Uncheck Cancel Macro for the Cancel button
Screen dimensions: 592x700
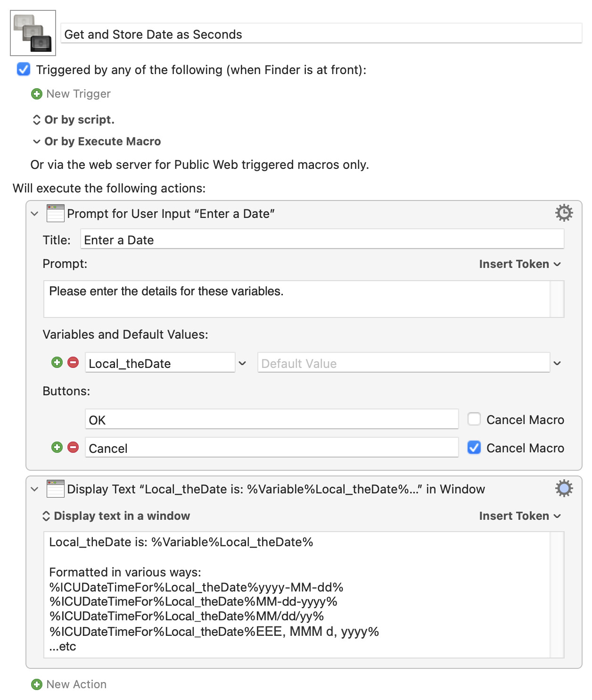pos(474,447)
